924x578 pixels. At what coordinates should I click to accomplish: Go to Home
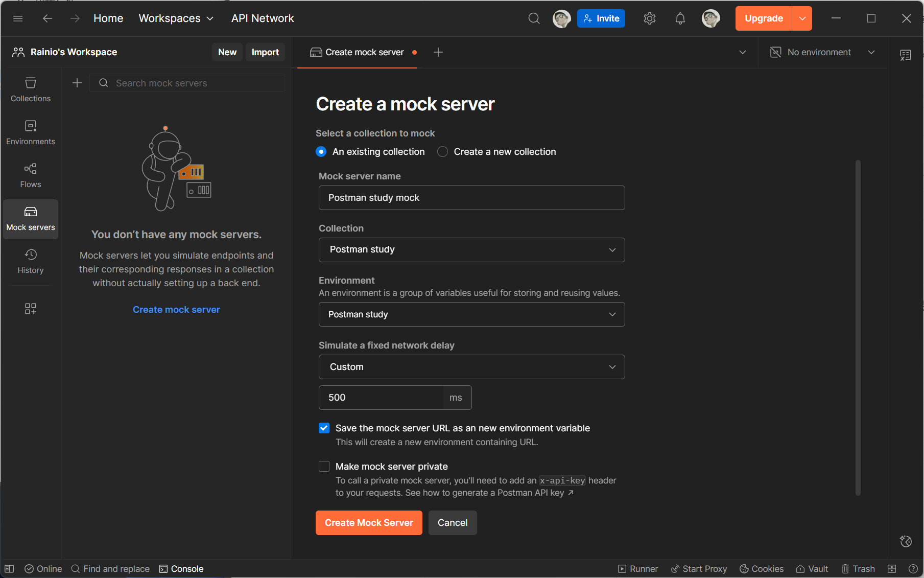click(x=108, y=18)
